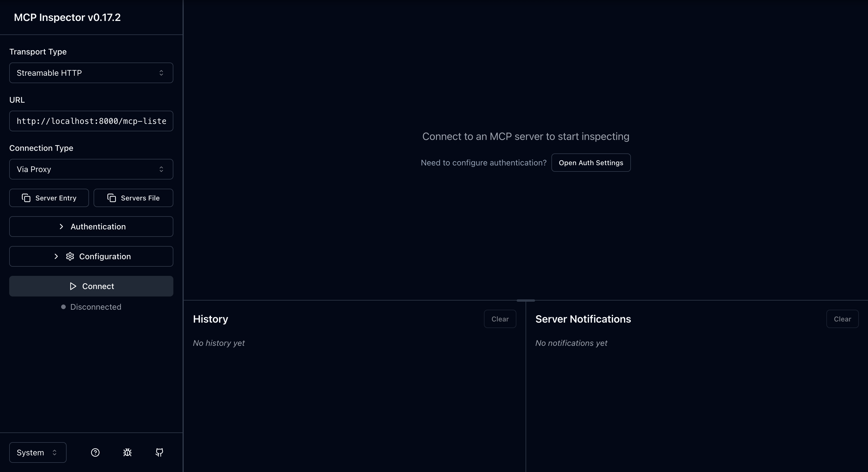Open the System theme selector
The image size is (868, 472).
pos(37,453)
